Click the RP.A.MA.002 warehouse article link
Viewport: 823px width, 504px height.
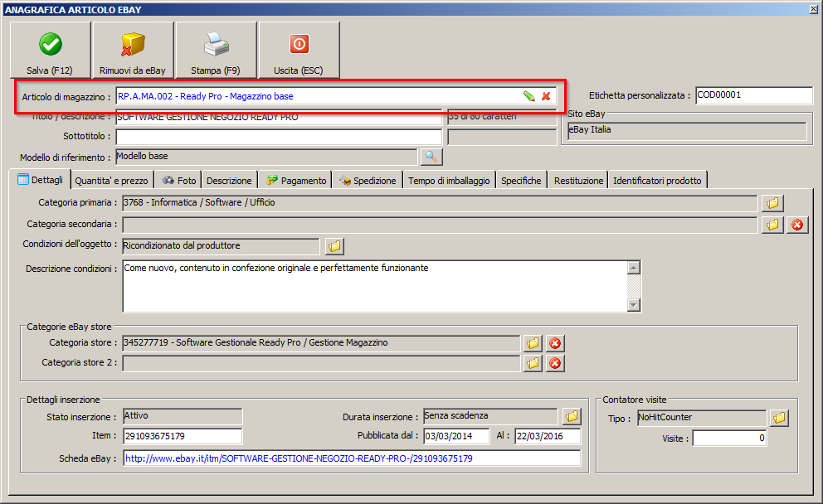coord(205,96)
